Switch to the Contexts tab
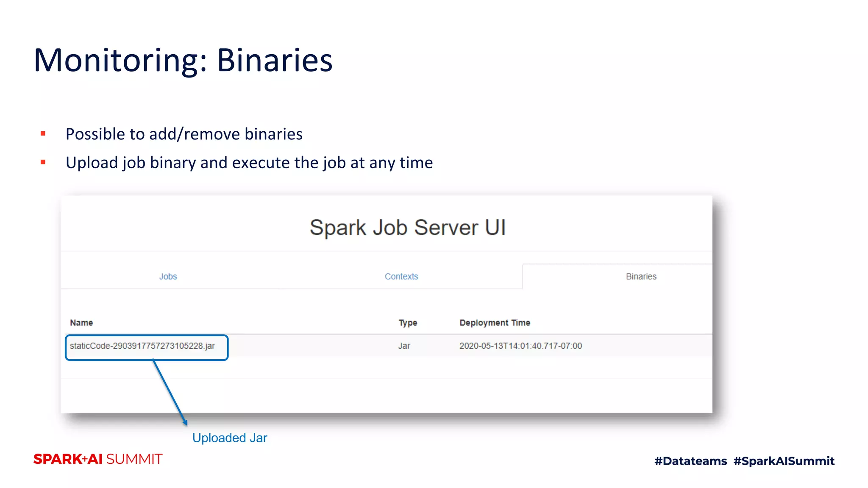This screenshot has height=488, width=868. [x=401, y=277]
